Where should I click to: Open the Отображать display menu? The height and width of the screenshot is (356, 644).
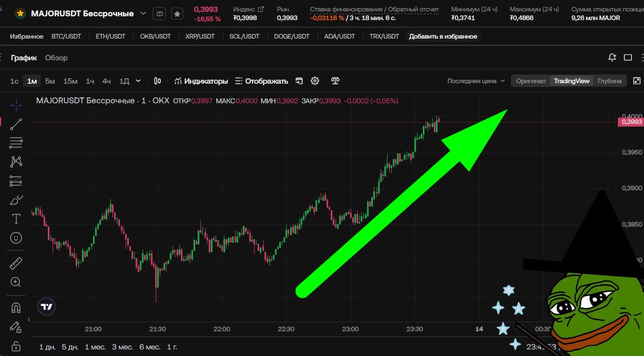[x=261, y=81]
